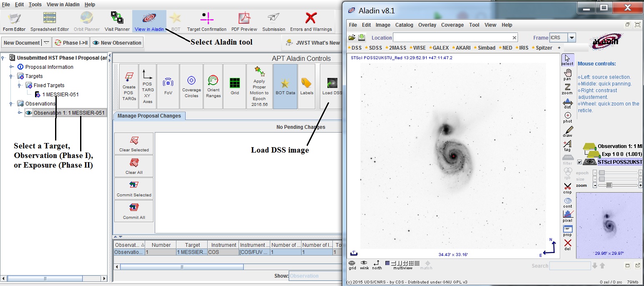Select the View in Aladin tool

tap(149, 22)
